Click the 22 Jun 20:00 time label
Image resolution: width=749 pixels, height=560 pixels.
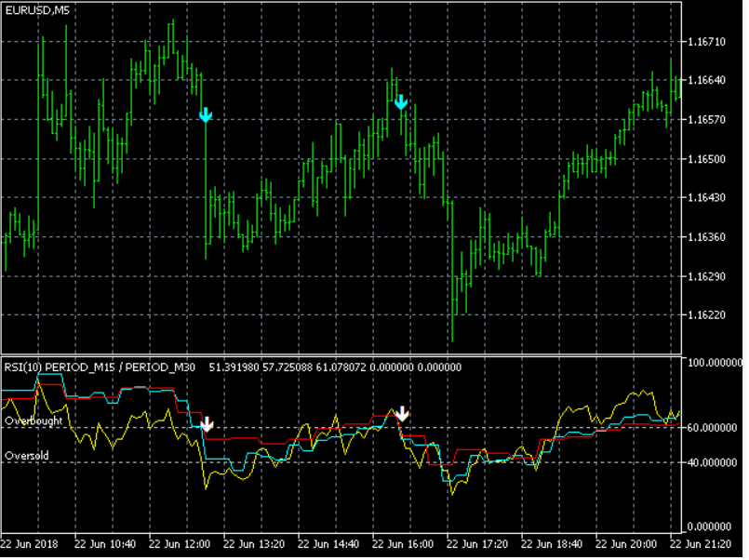click(x=626, y=545)
